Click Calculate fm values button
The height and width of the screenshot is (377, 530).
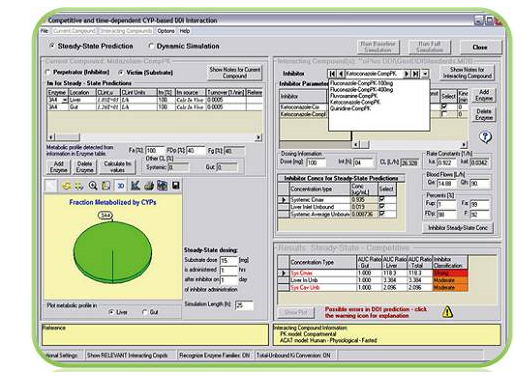click(x=117, y=167)
